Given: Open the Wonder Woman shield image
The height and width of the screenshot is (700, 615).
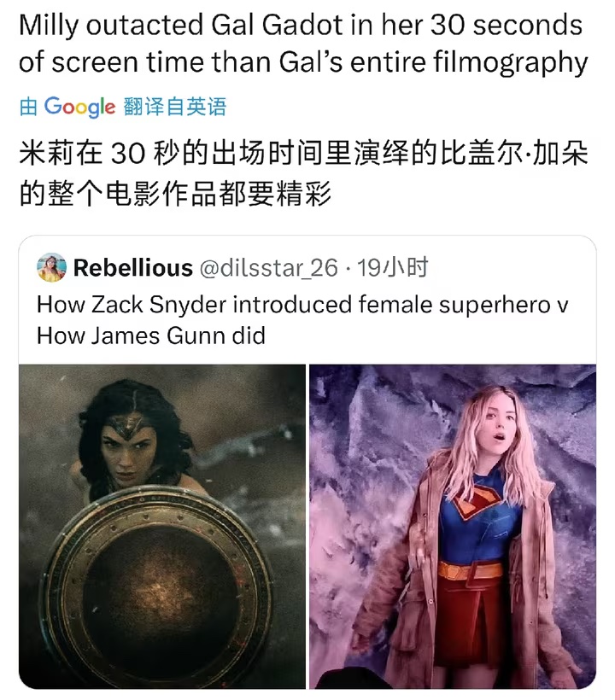Looking at the screenshot, I should 162,527.
